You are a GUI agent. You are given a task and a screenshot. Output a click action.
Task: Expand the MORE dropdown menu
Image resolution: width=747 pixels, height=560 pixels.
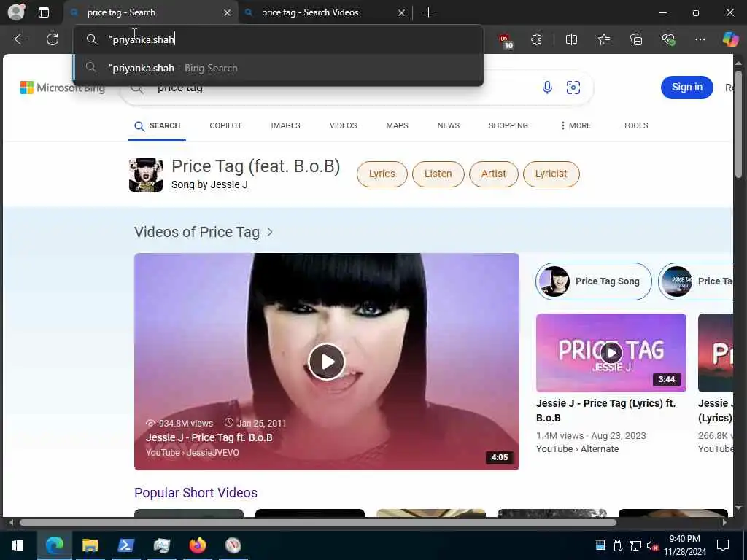click(576, 125)
